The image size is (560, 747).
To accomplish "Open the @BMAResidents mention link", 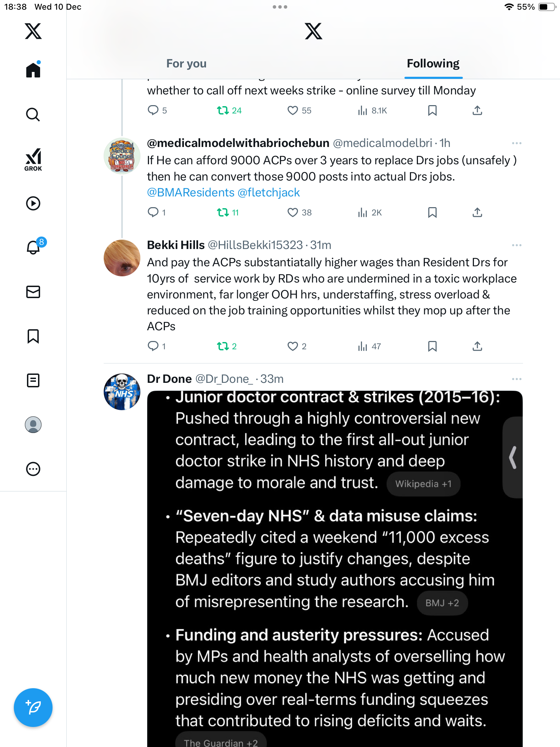I will [x=190, y=193].
